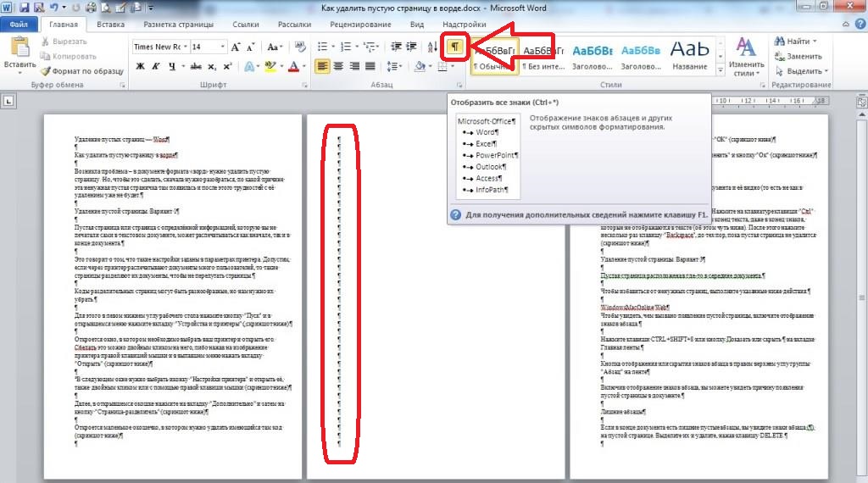Minimize the ribbon with the caret icon
The height and width of the screenshot is (483, 868).
pyautogui.click(x=845, y=24)
